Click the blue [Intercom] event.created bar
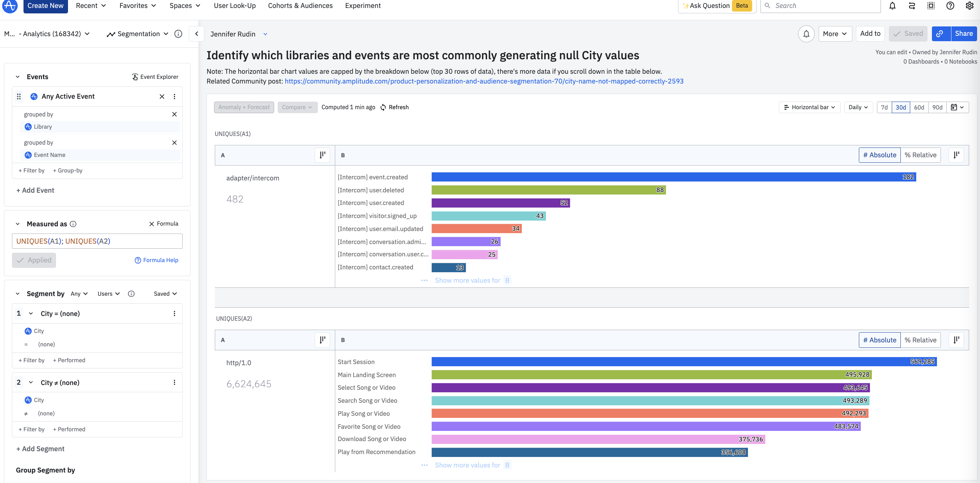Screen dimensions: 980x483 (673, 177)
